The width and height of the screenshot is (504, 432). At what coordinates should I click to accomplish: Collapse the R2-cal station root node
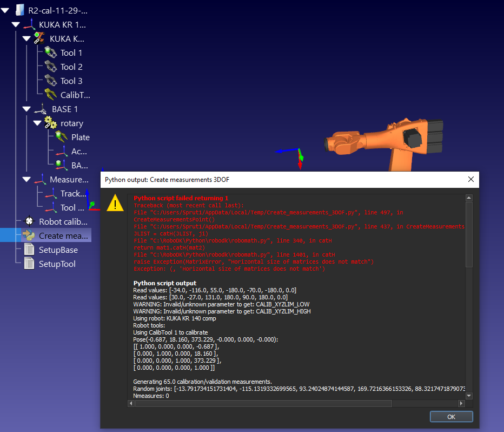[x=5, y=10]
